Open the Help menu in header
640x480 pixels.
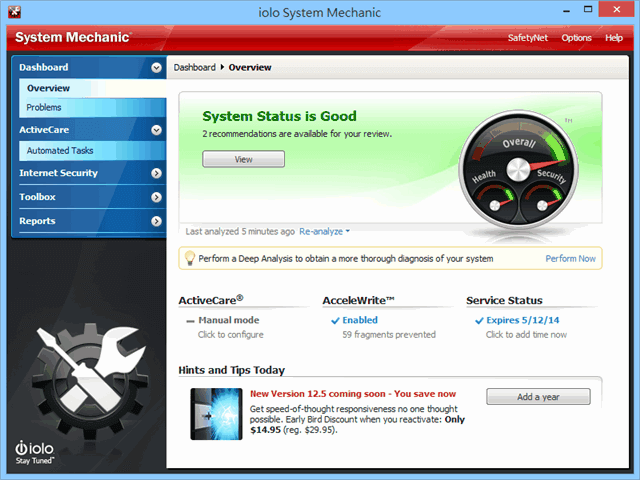click(x=614, y=38)
